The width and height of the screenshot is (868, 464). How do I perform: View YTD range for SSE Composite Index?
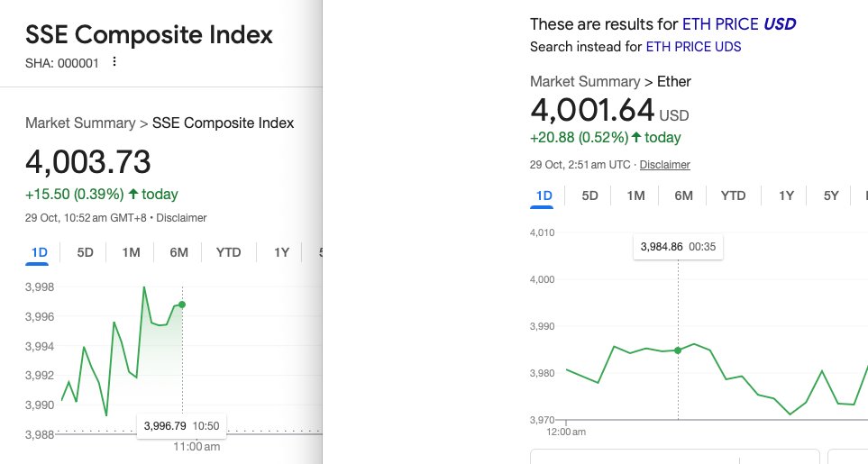pos(228,252)
